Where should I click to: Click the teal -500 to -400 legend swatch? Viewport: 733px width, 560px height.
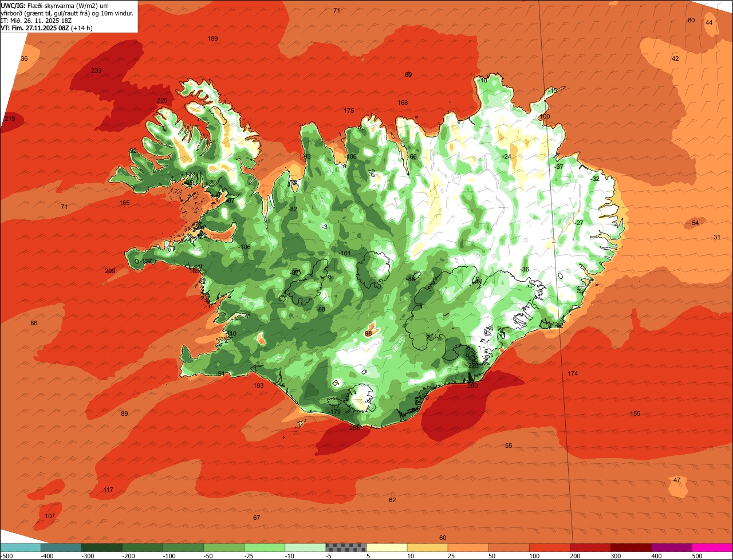21,547
